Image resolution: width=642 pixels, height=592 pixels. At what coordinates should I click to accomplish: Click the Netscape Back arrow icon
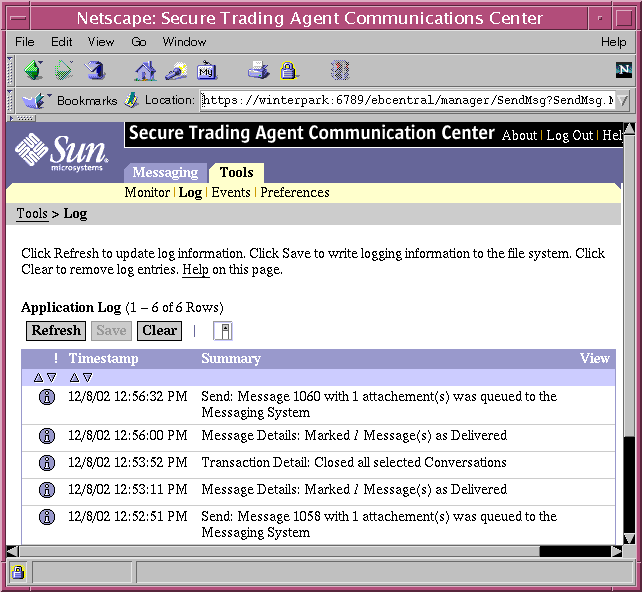pyautogui.click(x=34, y=70)
